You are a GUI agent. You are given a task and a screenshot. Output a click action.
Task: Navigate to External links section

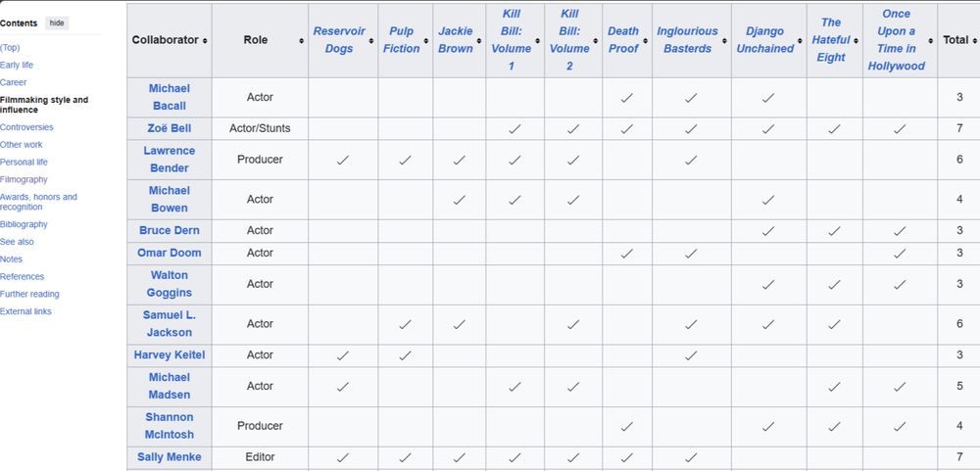tap(26, 311)
